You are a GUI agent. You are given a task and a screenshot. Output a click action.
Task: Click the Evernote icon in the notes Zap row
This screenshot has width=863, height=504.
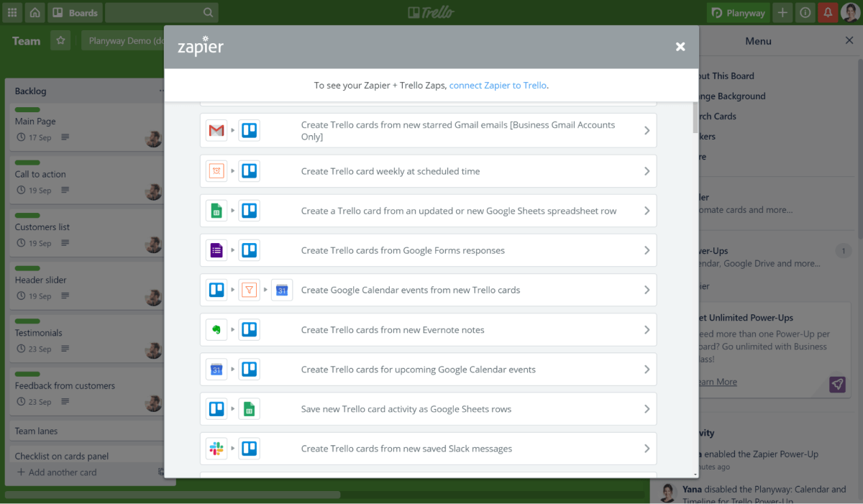click(215, 329)
